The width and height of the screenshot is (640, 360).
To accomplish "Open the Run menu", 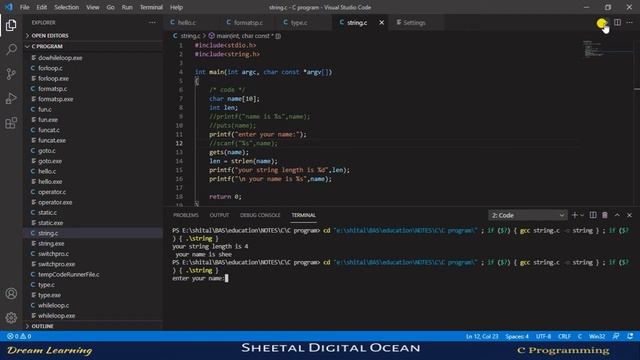I will tap(127, 7).
